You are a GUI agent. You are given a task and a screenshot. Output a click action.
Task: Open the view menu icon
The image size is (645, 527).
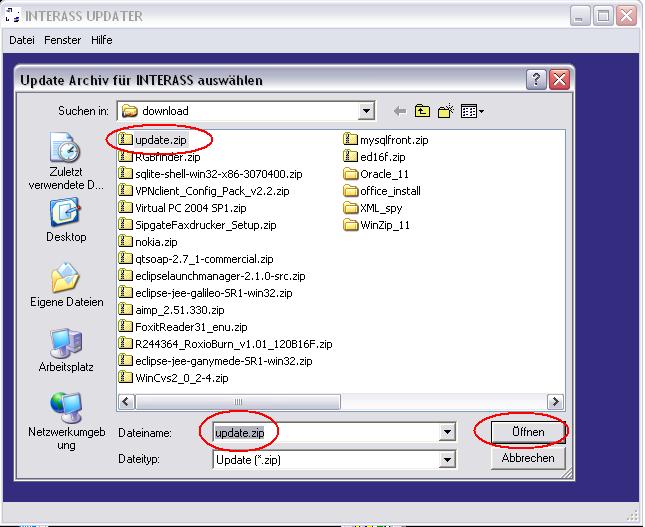472,111
